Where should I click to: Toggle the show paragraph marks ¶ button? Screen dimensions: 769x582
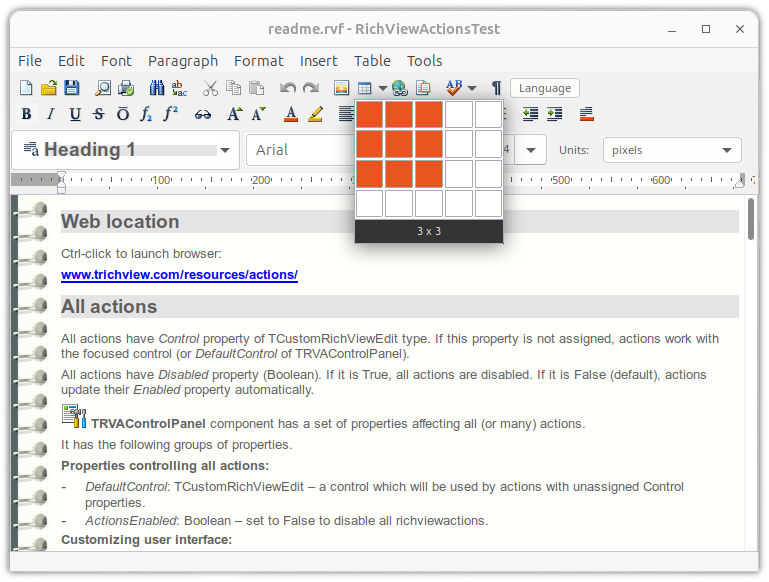(x=496, y=88)
